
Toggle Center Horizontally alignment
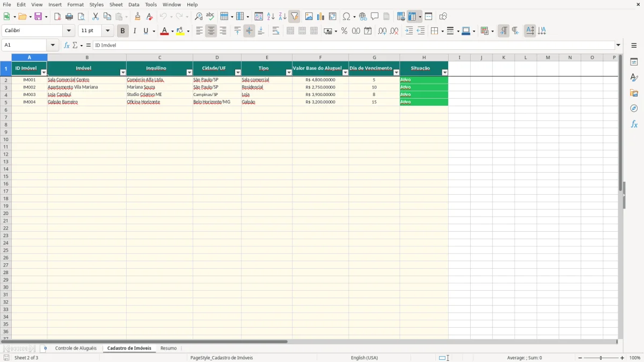click(x=211, y=31)
